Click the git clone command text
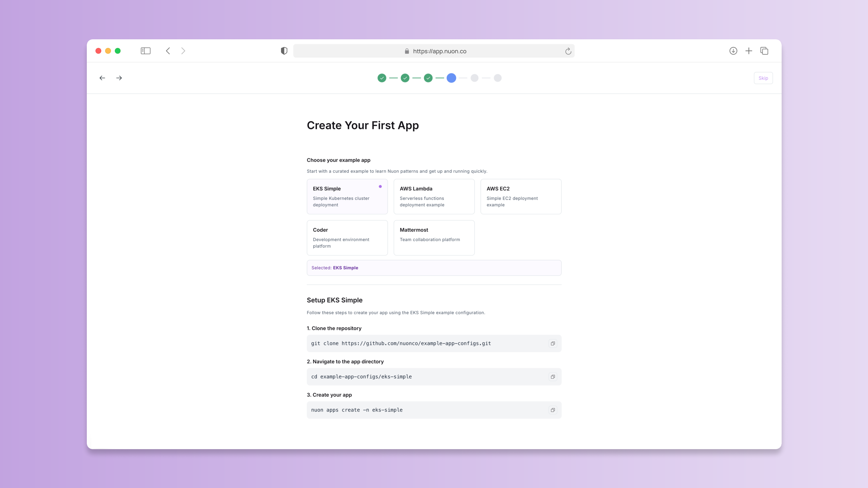This screenshot has height=488, width=868. click(x=401, y=343)
